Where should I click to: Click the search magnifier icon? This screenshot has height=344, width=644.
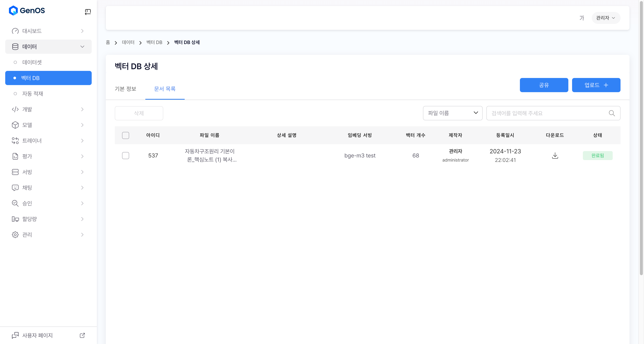(x=612, y=113)
